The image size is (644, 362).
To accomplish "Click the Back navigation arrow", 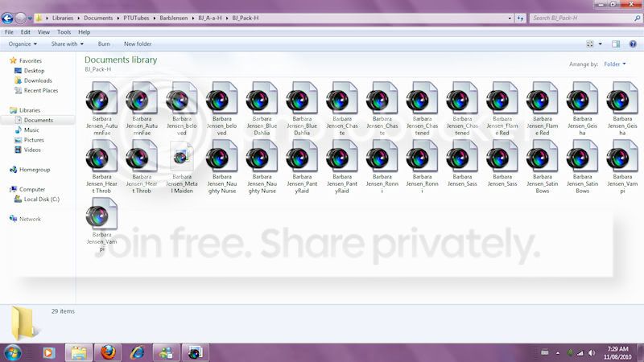I will tap(7, 18).
